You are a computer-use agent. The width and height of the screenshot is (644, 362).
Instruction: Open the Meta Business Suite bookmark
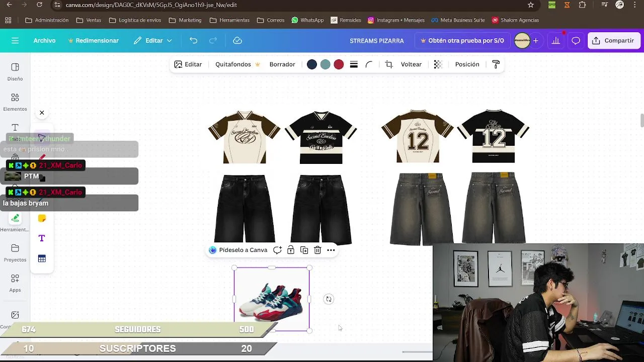(458, 20)
